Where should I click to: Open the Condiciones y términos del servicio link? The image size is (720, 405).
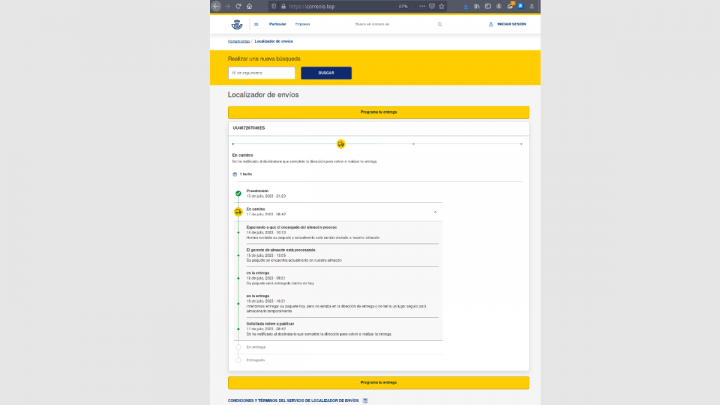pyautogui.click(x=293, y=399)
